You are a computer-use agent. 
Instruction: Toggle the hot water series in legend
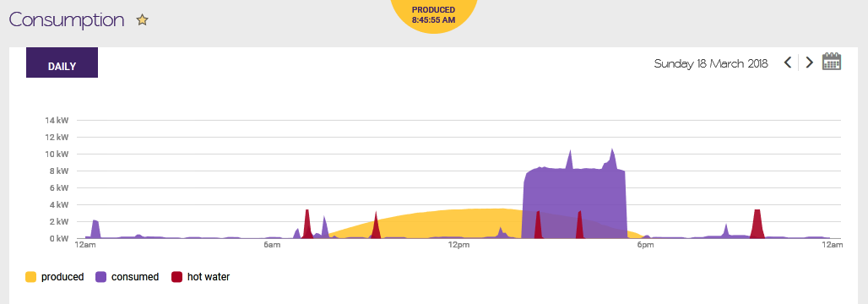click(200, 277)
